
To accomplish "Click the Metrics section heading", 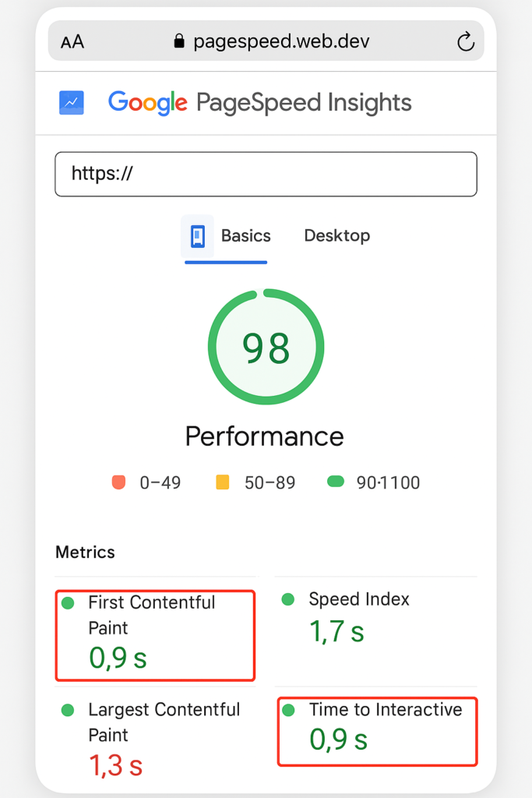I will [85, 553].
